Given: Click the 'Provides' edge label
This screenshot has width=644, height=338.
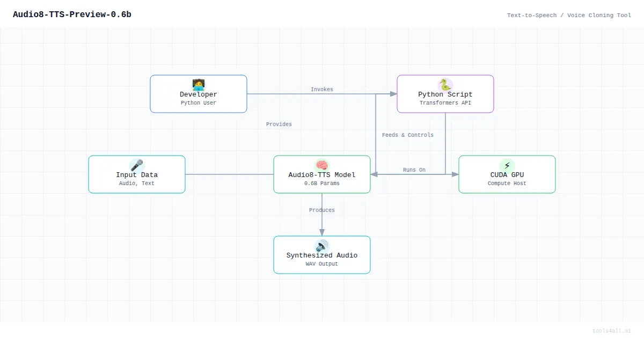Looking at the screenshot, I should pos(279,124).
